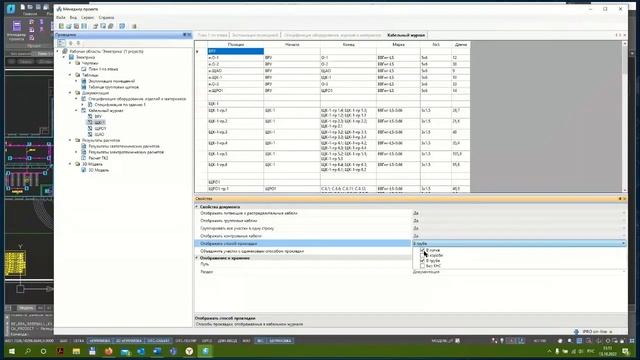Viewport: 640px width, 360px height.
Task: Click move up arrow in Проводник toolbar
Action: (71, 43)
